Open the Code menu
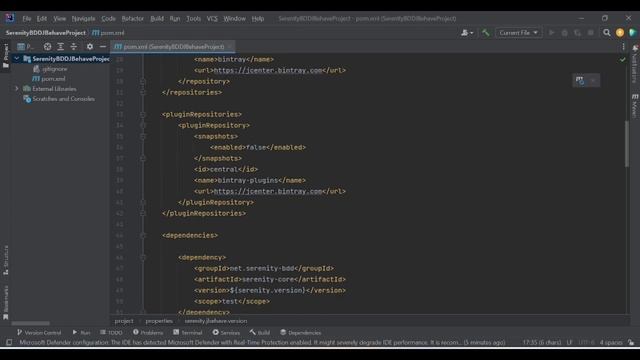The image size is (640, 360). [x=108, y=19]
